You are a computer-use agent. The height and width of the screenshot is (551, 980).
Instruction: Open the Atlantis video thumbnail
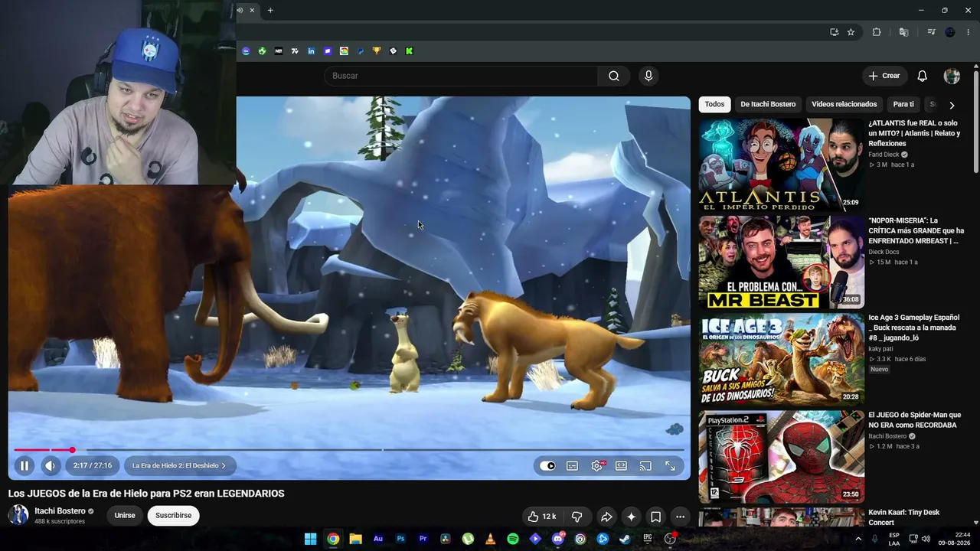pyautogui.click(x=781, y=165)
